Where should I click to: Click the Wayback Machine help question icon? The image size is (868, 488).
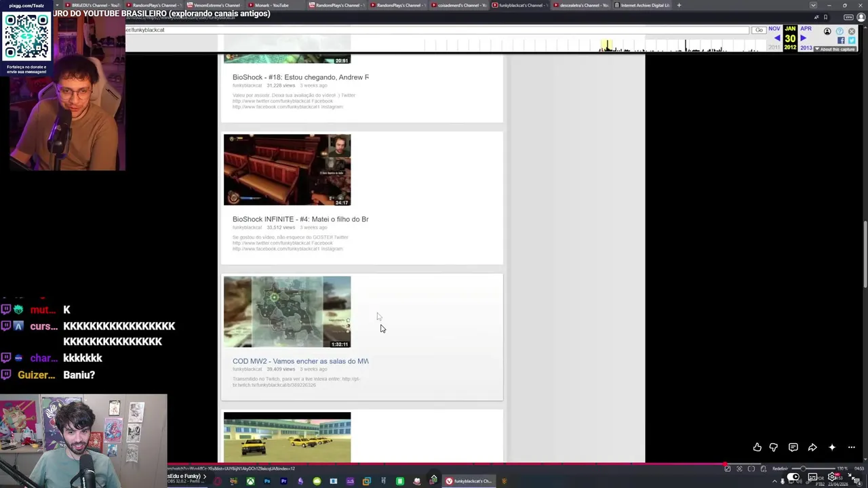coord(840,31)
